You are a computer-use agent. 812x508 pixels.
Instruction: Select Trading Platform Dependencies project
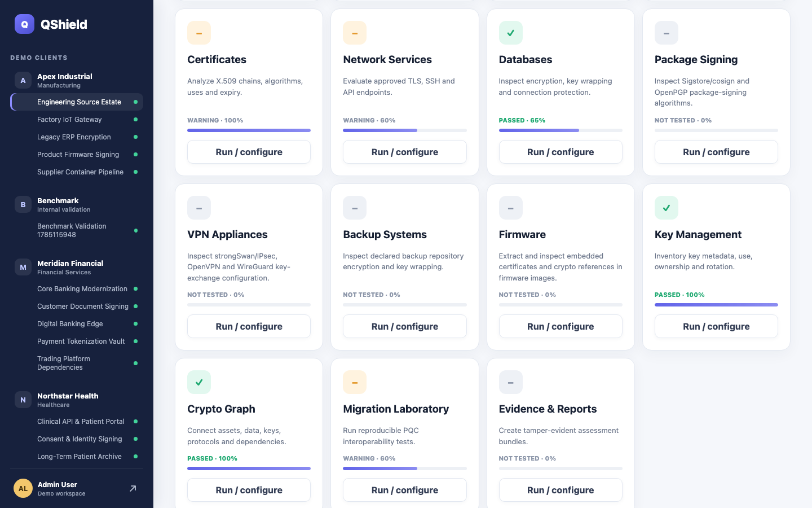[x=77, y=363]
